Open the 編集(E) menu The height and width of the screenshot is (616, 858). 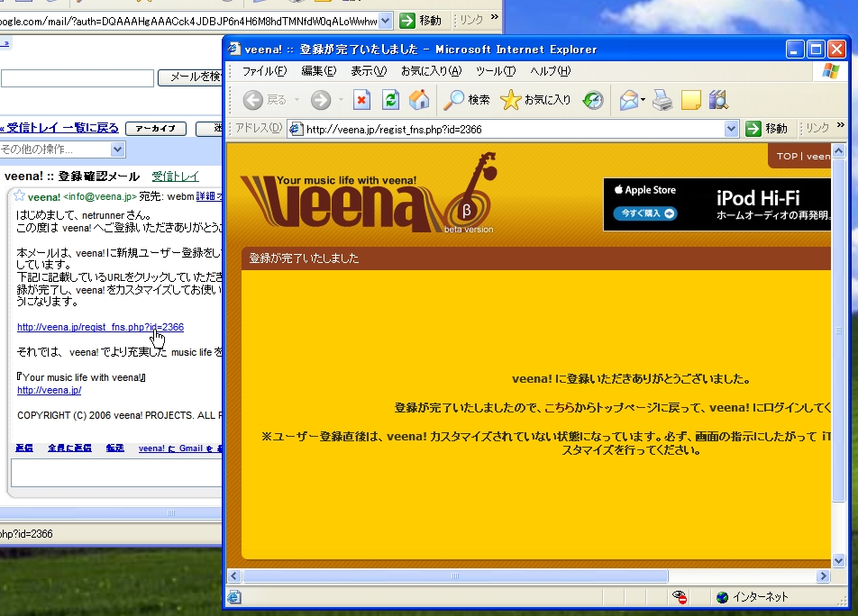click(x=319, y=71)
